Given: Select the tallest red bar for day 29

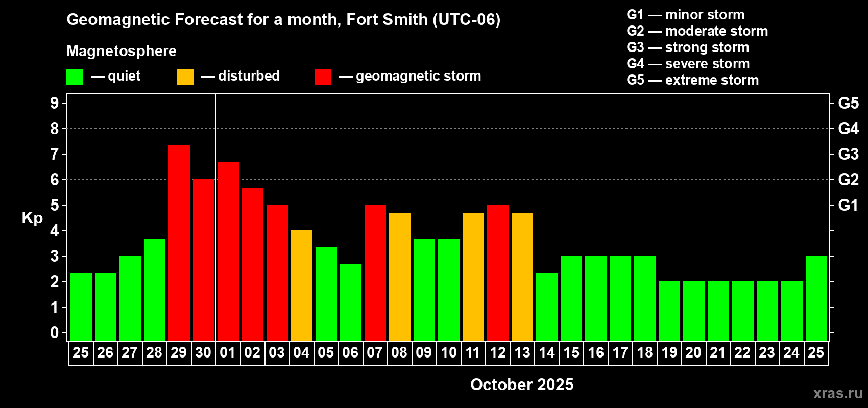Looking at the screenshot, I should pyautogui.click(x=179, y=243).
